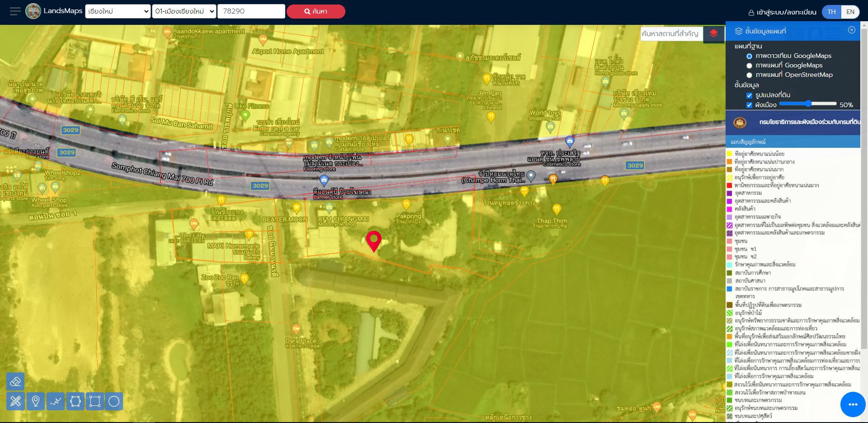The width and height of the screenshot is (868, 423).
Task: Open the province dropdown showing เชียงใหม่
Action: pyautogui.click(x=118, y=11)
